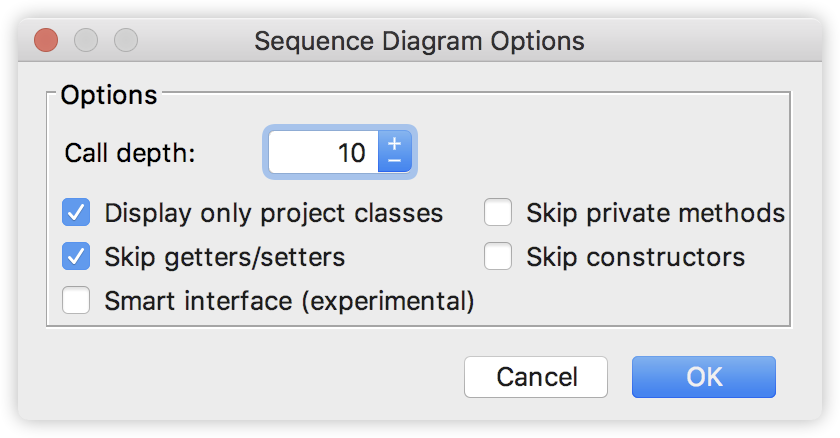Click the Skip constructors label text
The width and height of the screenshot is (840, 438).
[635, 257]
